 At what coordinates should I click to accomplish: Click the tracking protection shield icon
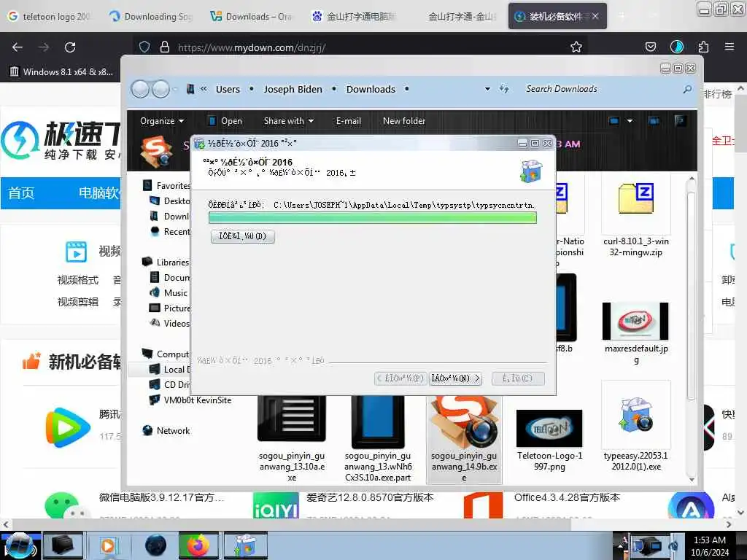point(144,47)
